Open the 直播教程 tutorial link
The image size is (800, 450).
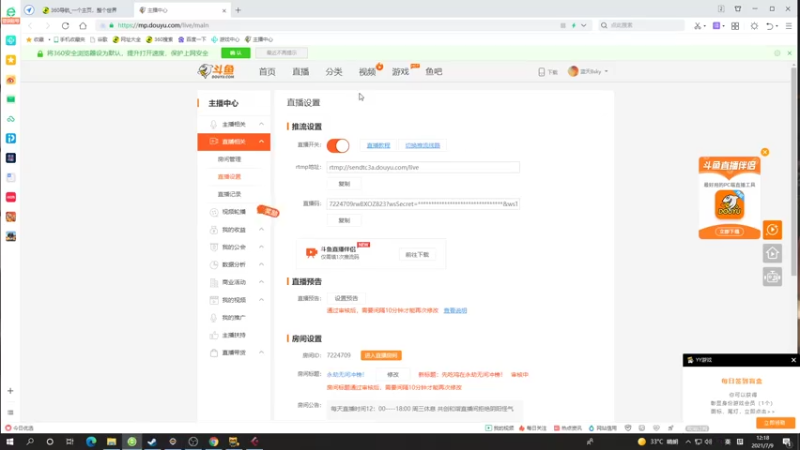378,145
